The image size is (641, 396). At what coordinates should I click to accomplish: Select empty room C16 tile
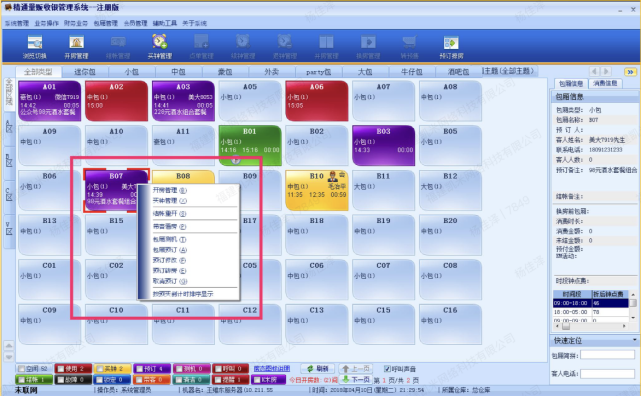pyautogui.click(x=450, y=324)
